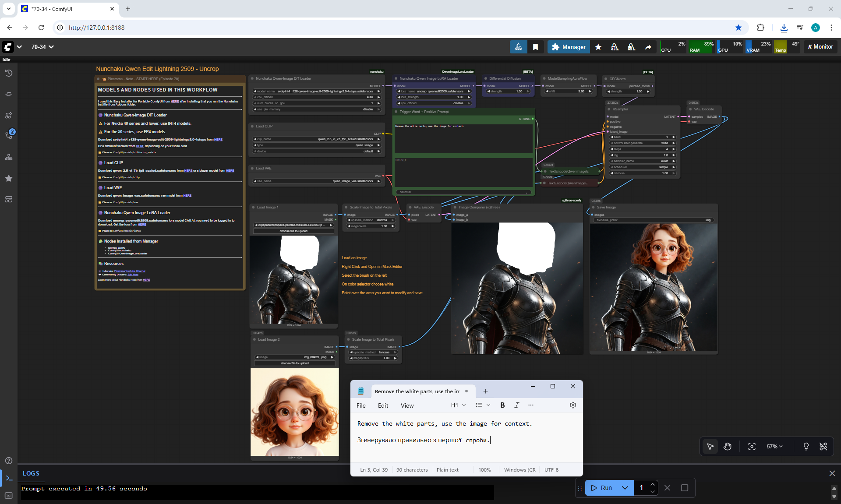841x504 pixels.
Task: Open the Edit menu in Notepad
Action: (383, 405)
